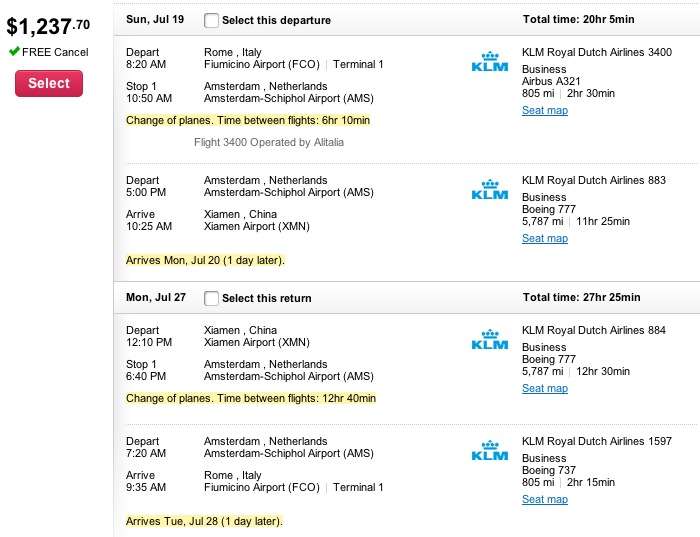700x537 pixels.
Task: Open Seat map for KLM flight 1597
Action: click(x=545, y=500)
